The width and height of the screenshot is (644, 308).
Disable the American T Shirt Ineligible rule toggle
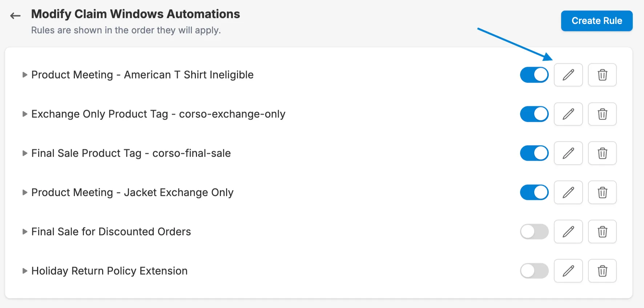[534, 75]
